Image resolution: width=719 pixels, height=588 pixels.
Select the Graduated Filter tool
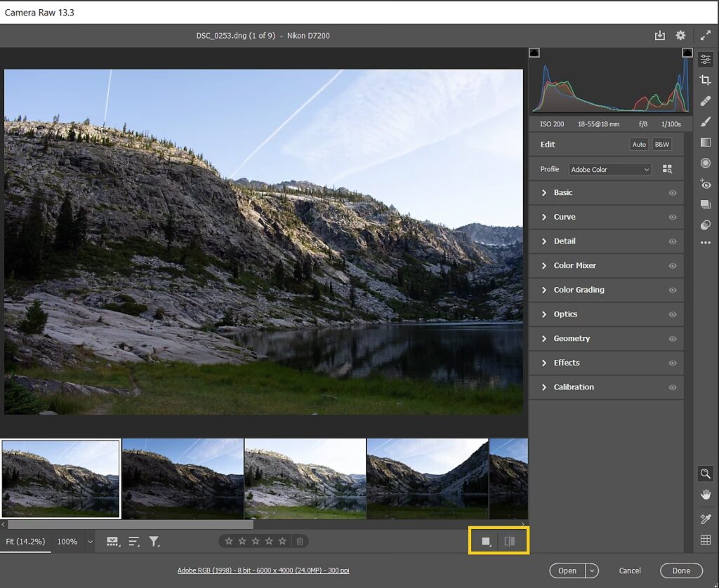[x=706, y=142]
